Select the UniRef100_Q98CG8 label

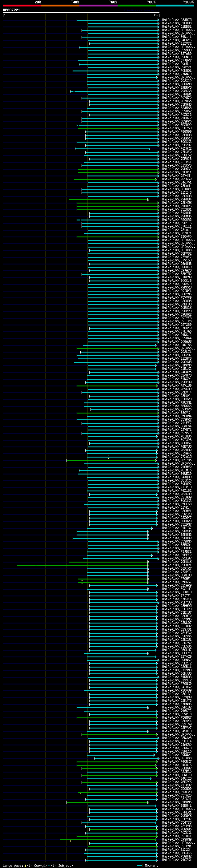tap(177, 91)
